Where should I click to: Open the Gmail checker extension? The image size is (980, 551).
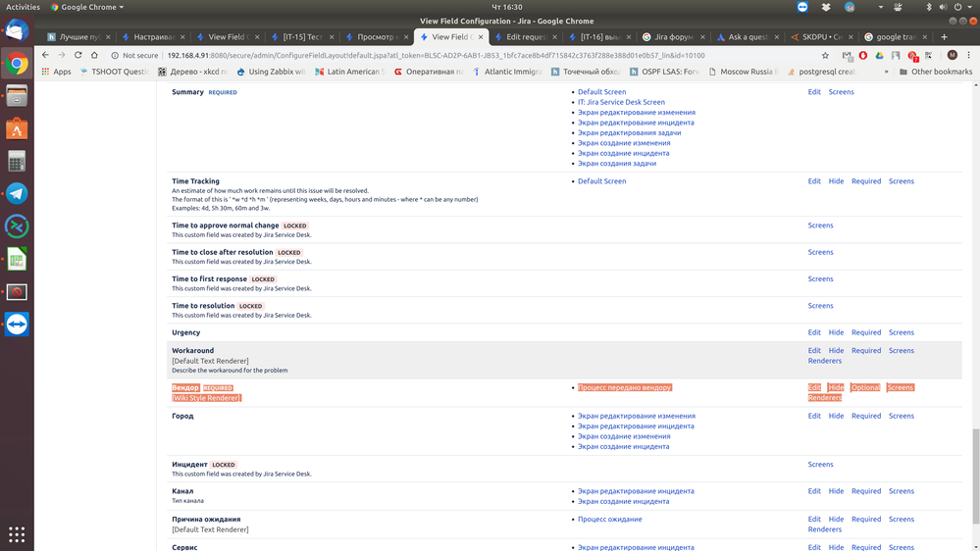point(847,56)
